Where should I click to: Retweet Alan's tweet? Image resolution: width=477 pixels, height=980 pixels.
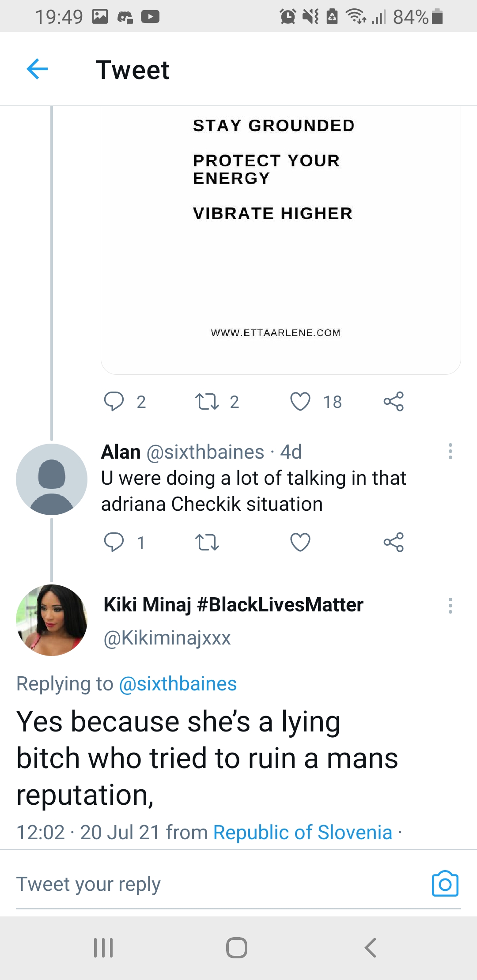(x=207, y=542)
